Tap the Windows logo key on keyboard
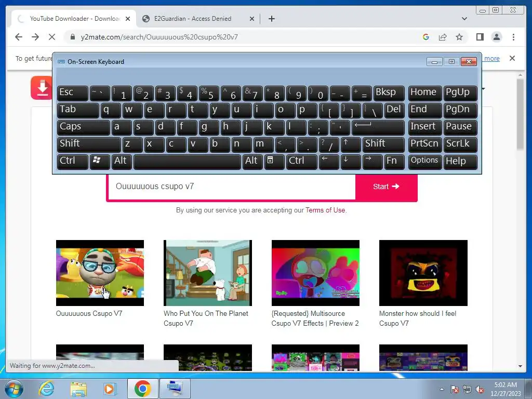The height and width of the screenshot is (399, 532). coord(100,162)
